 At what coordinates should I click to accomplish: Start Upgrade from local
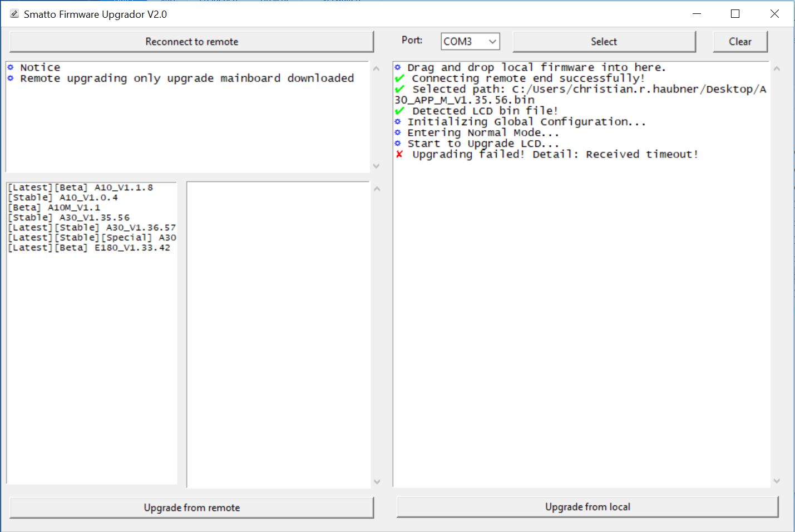587,507
